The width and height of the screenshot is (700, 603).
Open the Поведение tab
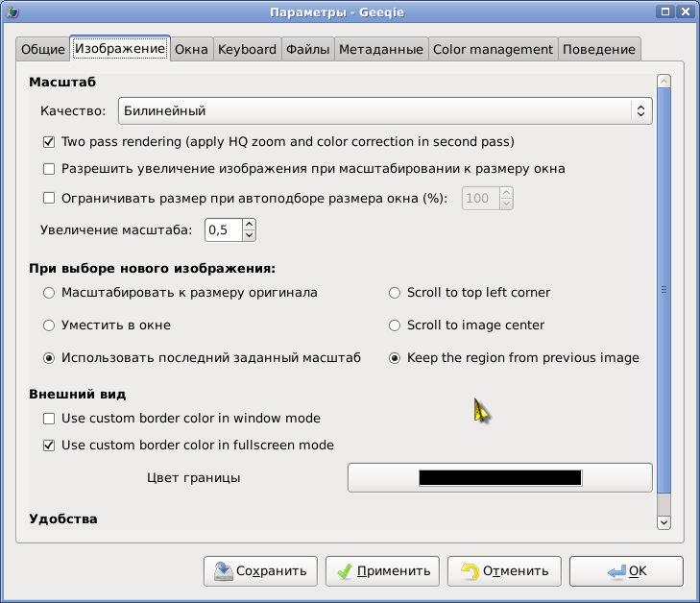598,49
